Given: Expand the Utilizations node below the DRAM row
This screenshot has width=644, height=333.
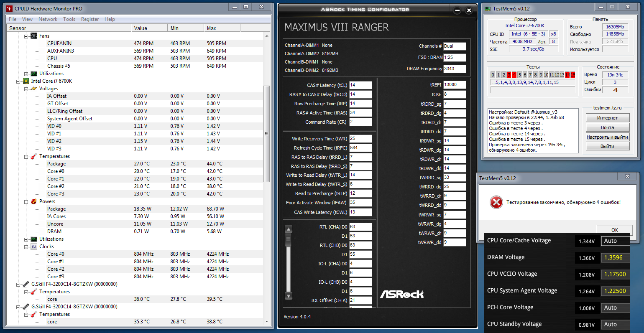Looking at the screenshot, I should (x=26, y=239).
